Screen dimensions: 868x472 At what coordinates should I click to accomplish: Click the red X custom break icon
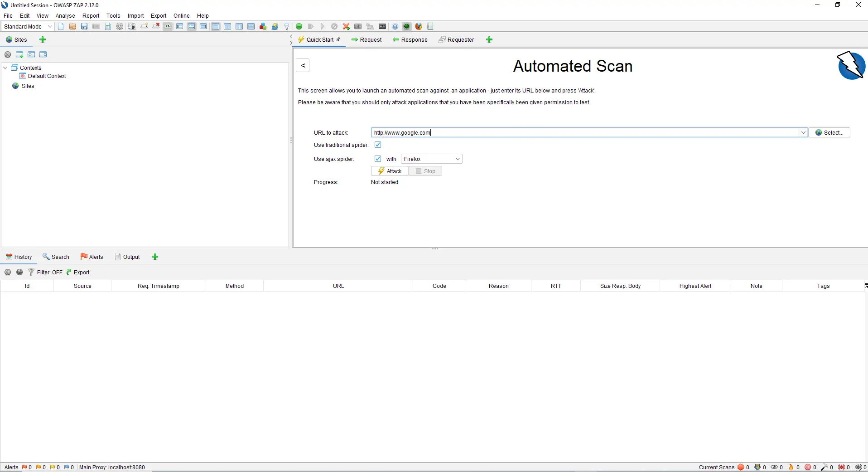point(346,26)
